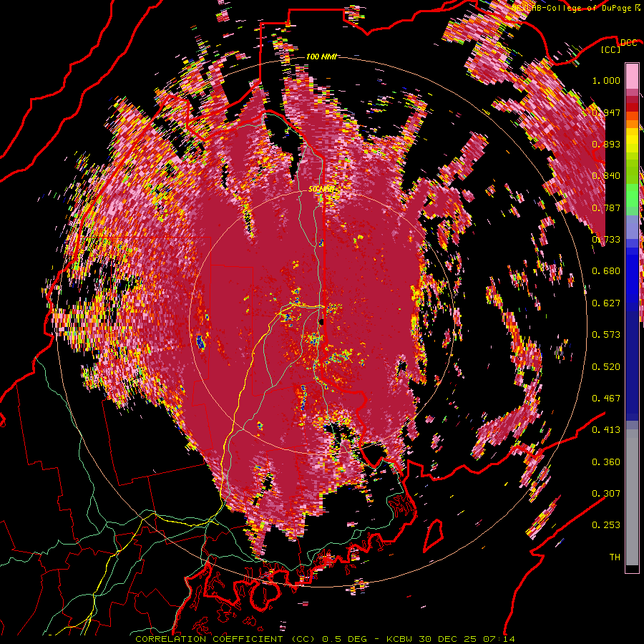Select the 0.467 scale value
The image size is (644, 644).
point(606,399)
